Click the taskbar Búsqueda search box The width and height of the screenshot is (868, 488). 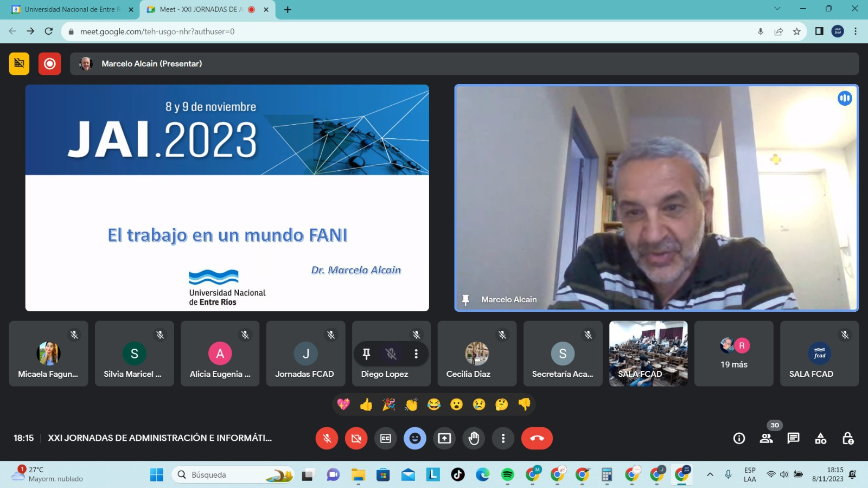pos(234,475)
